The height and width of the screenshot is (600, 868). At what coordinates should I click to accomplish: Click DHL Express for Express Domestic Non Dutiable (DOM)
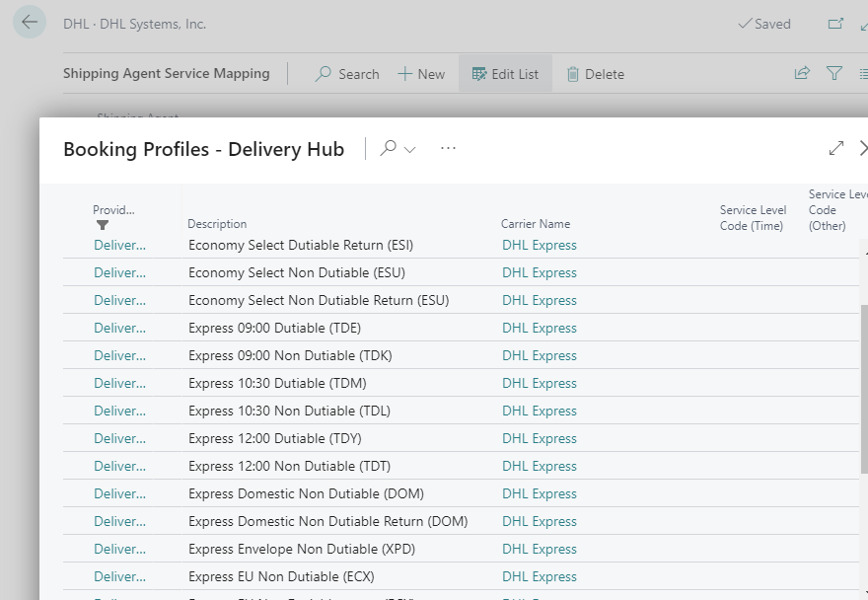coord(540,493)
